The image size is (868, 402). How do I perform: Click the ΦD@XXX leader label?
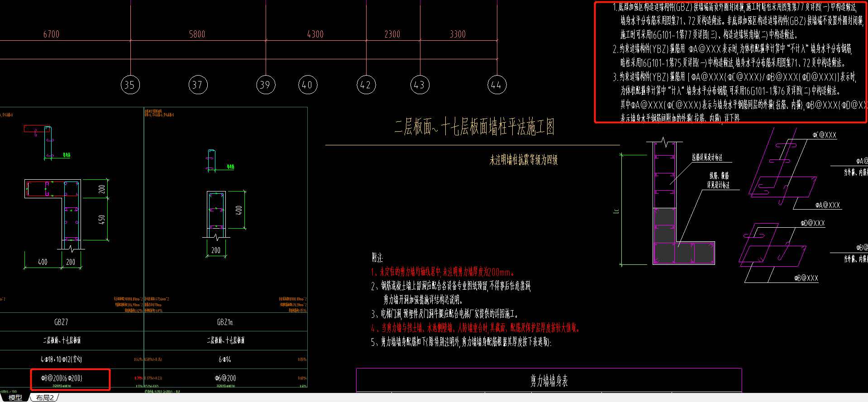pos(812,223)
